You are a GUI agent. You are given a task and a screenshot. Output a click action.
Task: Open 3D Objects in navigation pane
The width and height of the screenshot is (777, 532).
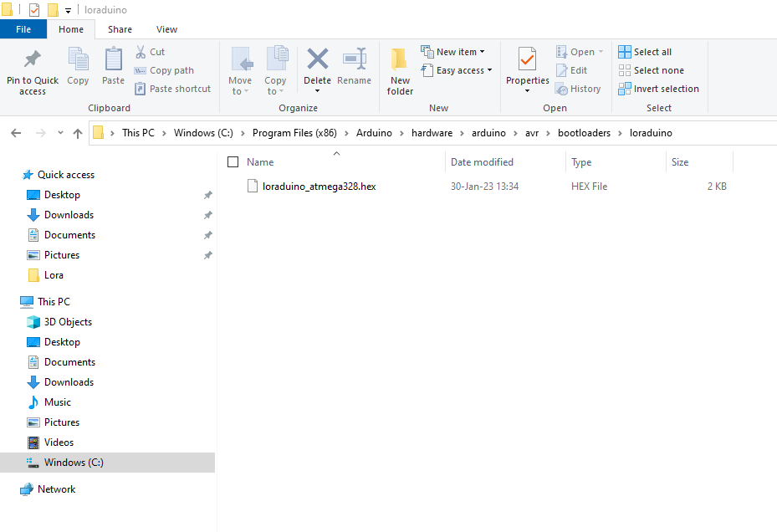coord(68,322)
